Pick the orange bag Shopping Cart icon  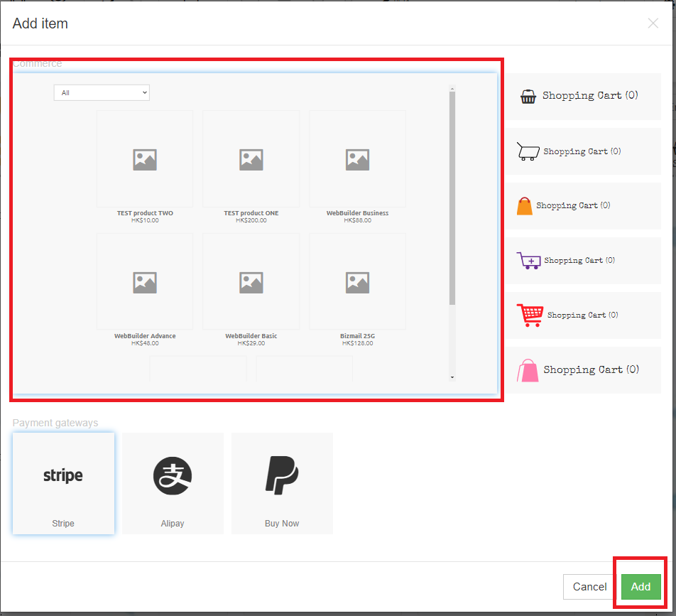(x=524, y=206)
